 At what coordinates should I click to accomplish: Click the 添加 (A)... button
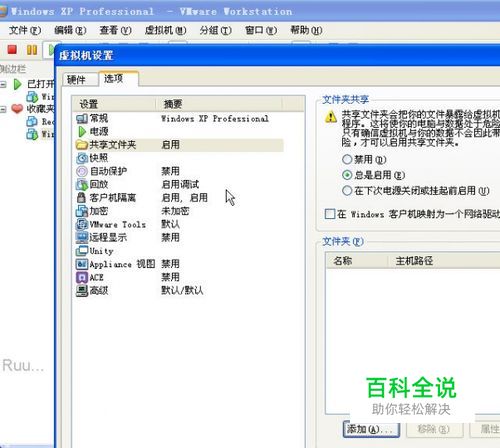(x=371, y=429)
